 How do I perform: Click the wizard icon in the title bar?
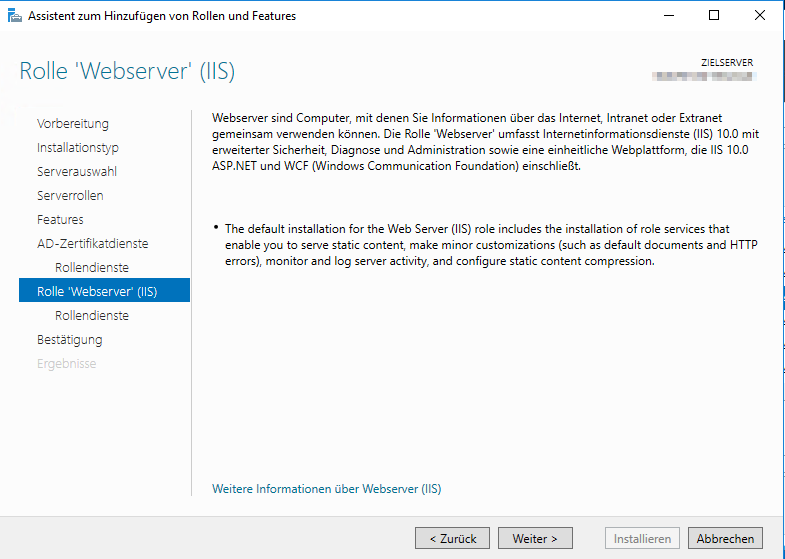(x=15, y=16)
